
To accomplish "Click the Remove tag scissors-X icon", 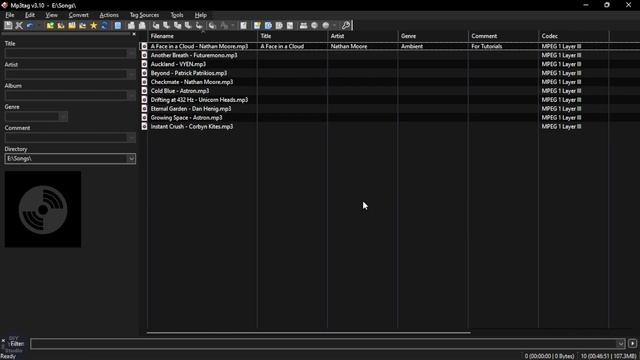I will click(19, 25).
